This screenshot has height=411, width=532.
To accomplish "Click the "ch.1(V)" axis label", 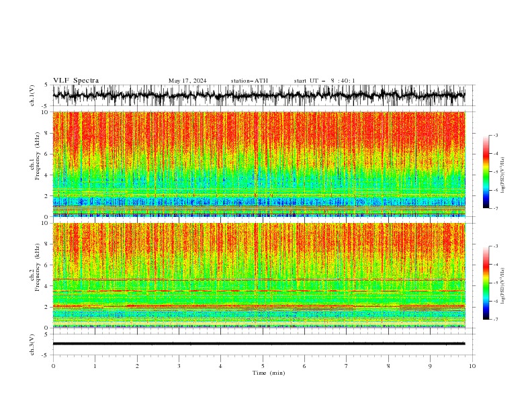I will coord(32,95).
